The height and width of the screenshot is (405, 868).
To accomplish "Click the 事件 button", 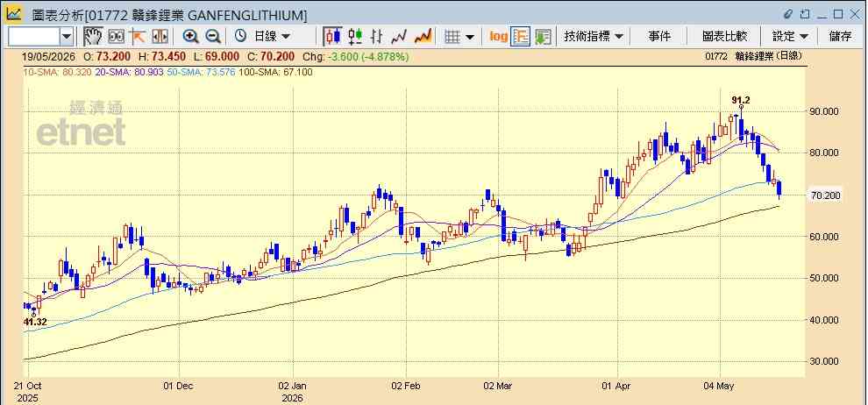I will coord(659,37).
